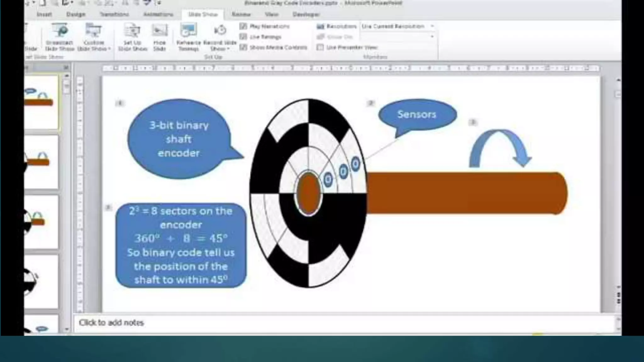Select the second slide thumbnail
The height and width of the screenshot is (362, 644).
[x=42, y=162]
